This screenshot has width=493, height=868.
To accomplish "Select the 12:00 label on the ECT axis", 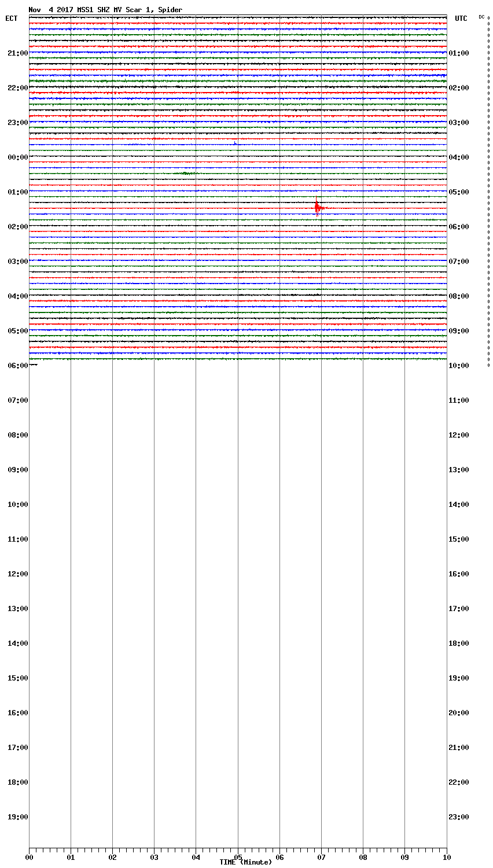I will coord(18,574).
